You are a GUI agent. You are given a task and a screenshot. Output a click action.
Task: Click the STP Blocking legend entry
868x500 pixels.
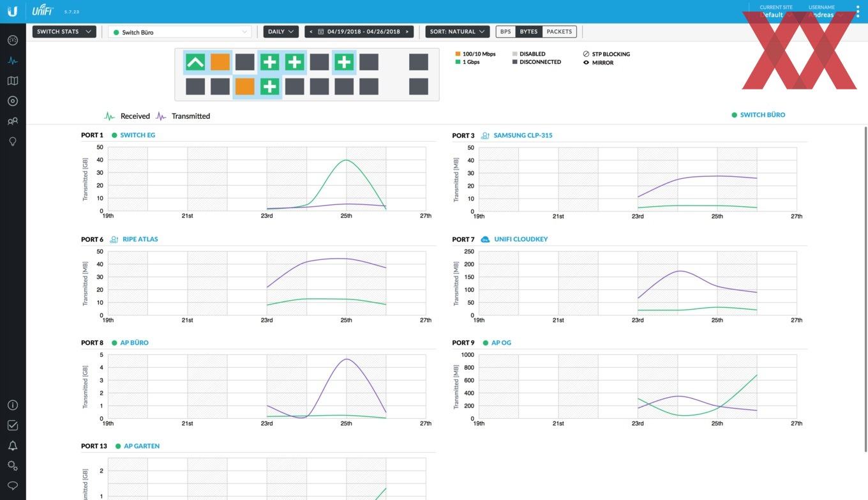606,54
